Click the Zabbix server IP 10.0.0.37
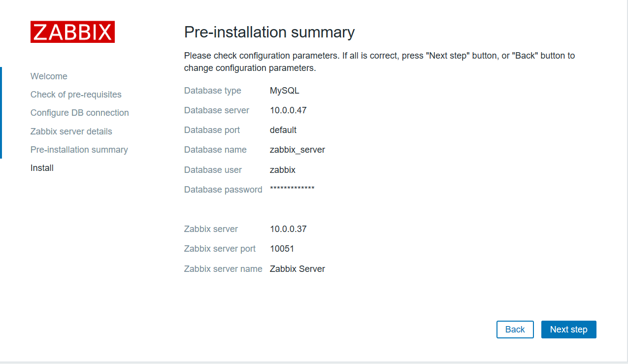The width and height of the screenshot is (628, 364). coord(288,229)
